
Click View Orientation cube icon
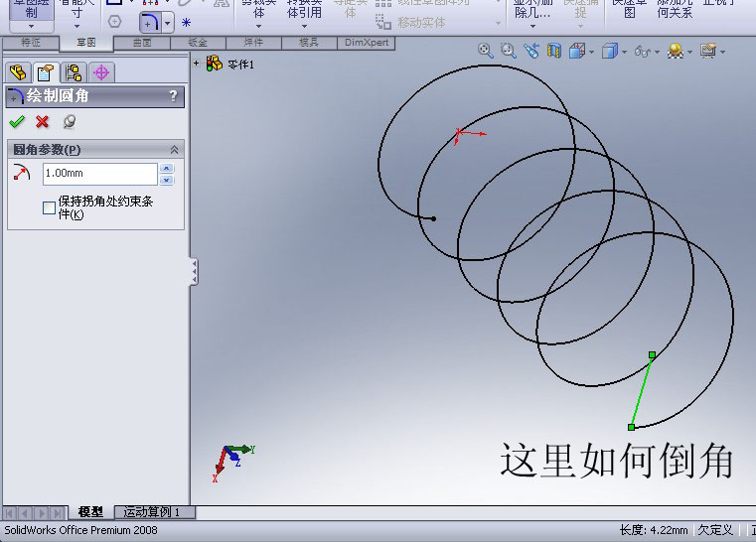coord(576,51)
